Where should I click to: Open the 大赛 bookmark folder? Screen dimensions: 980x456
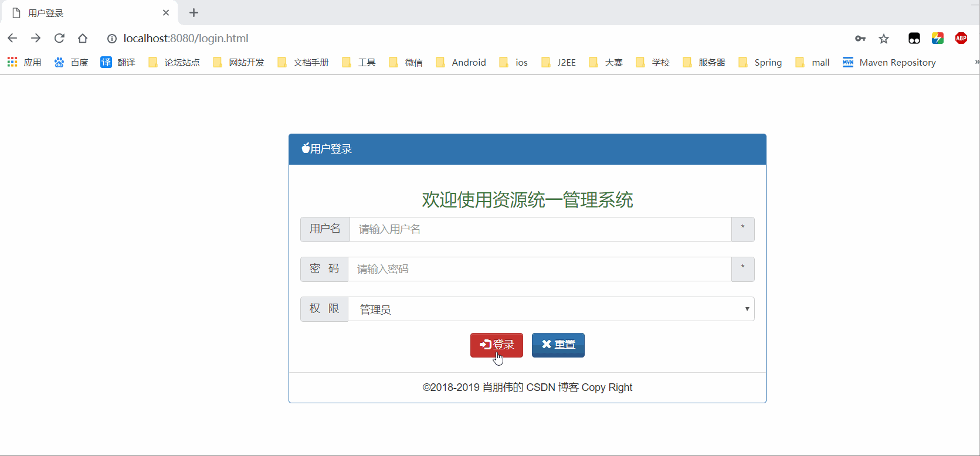[606, 62]
